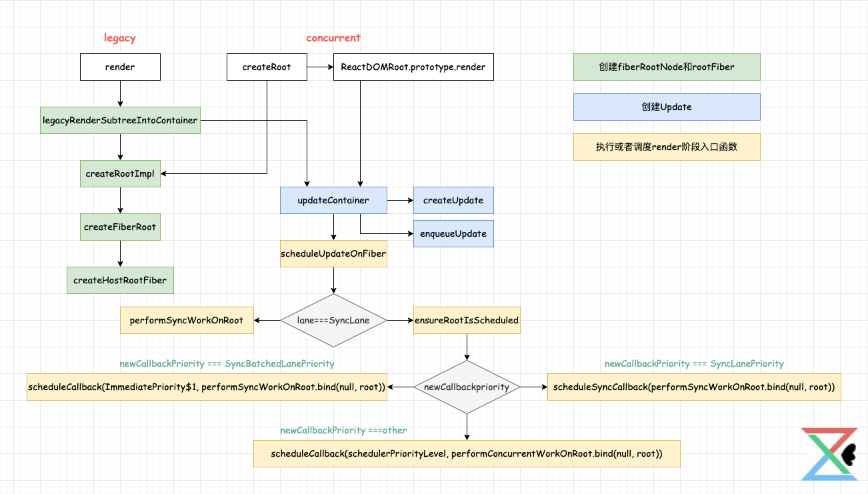
Task: Click the createRootImpl node
Action: [120, 174]
